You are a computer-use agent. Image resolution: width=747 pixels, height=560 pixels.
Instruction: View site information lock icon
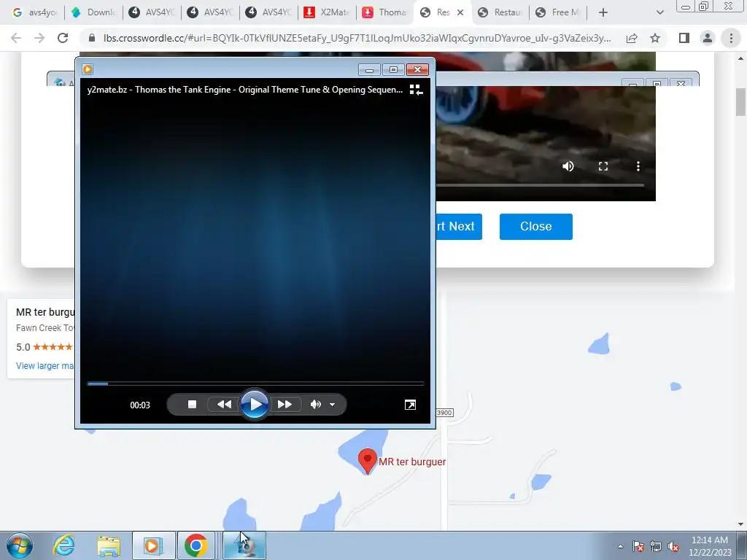pyautogui.click(x=93, y=38)
